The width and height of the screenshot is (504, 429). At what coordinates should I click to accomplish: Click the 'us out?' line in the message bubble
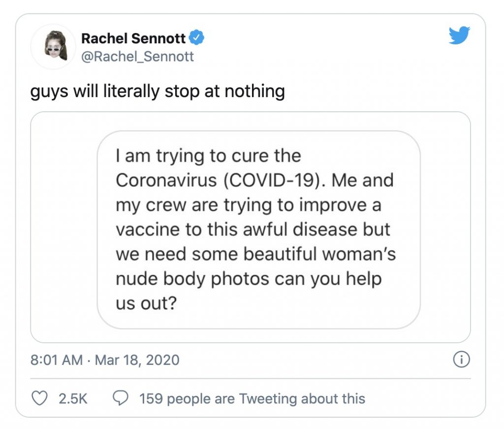(x=146, y=303)
